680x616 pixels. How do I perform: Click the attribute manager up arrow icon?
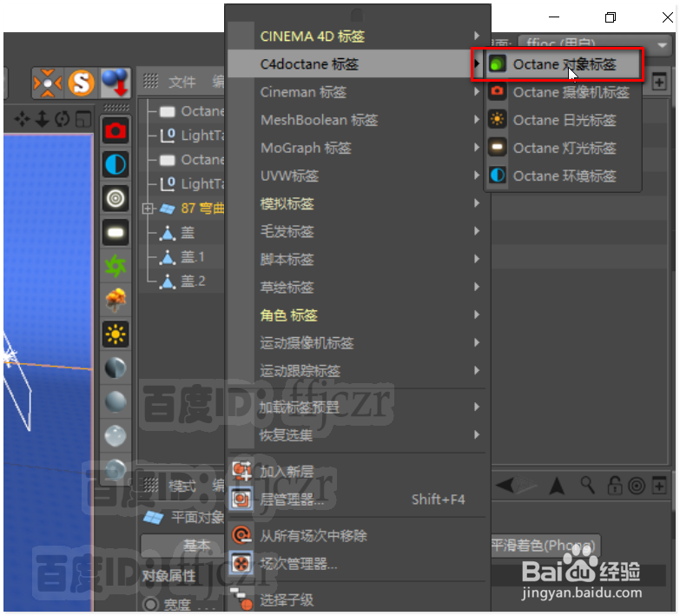(557, 486)
